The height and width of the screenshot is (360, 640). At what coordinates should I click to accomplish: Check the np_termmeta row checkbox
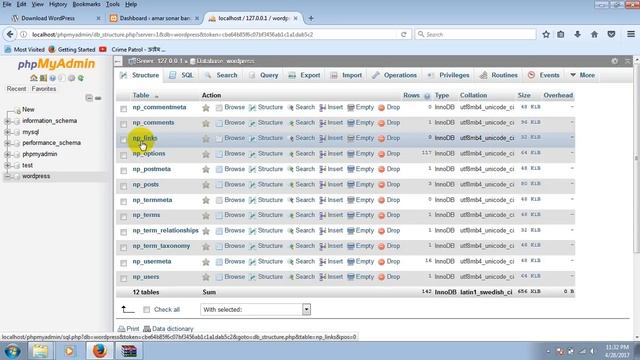[124, 201]
